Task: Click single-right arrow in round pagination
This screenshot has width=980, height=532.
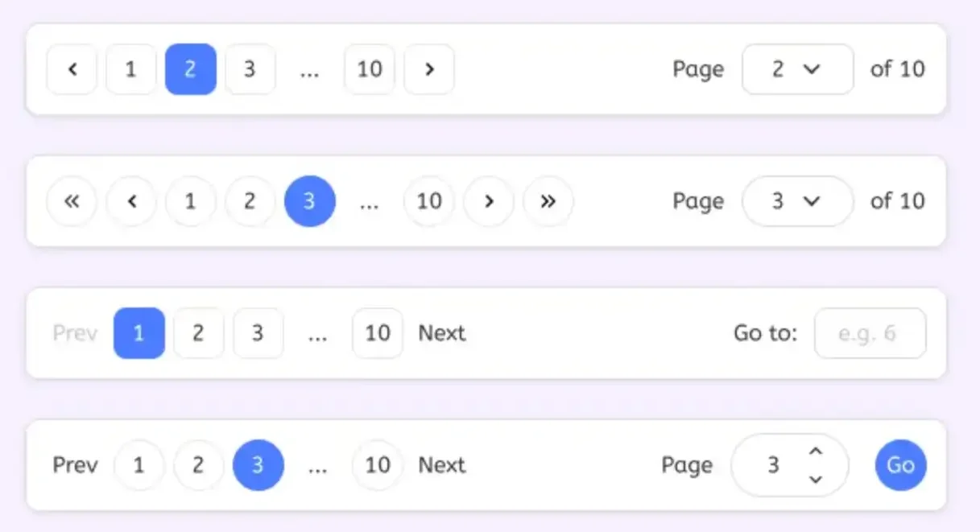Action: 489,201
